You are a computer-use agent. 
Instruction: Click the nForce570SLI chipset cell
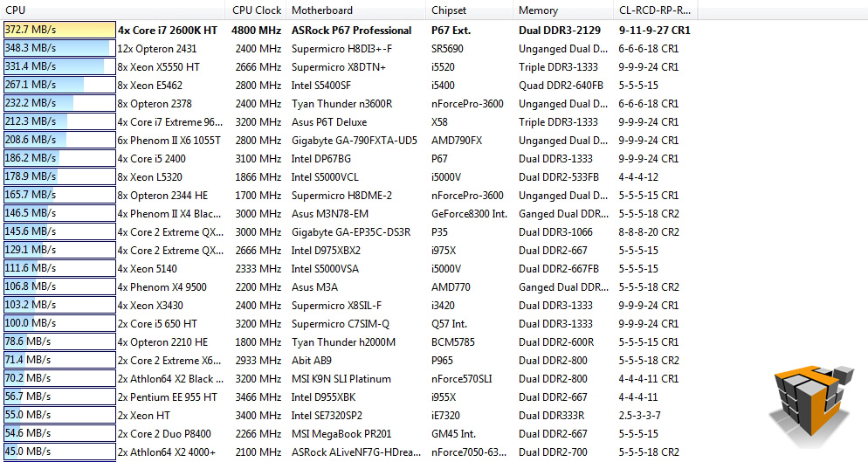[462, 379]
